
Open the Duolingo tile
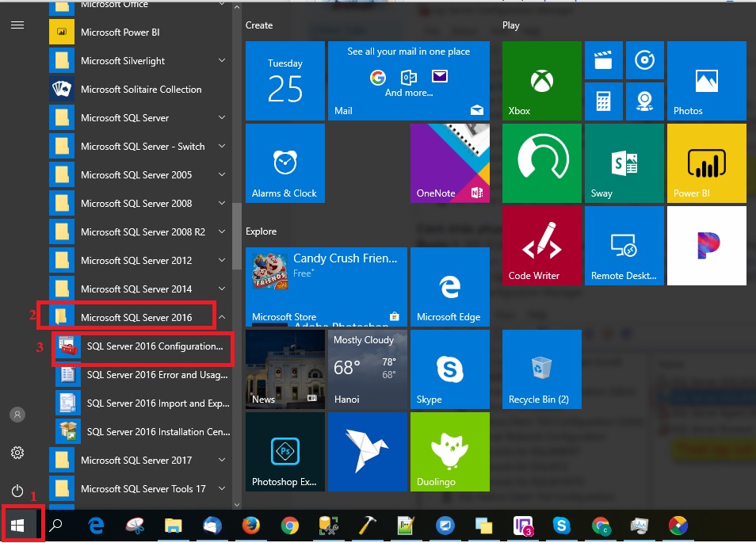[x=450, y=452]
